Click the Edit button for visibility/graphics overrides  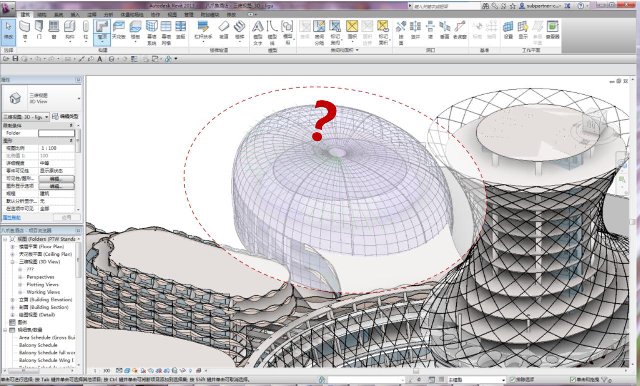point(56,179)
